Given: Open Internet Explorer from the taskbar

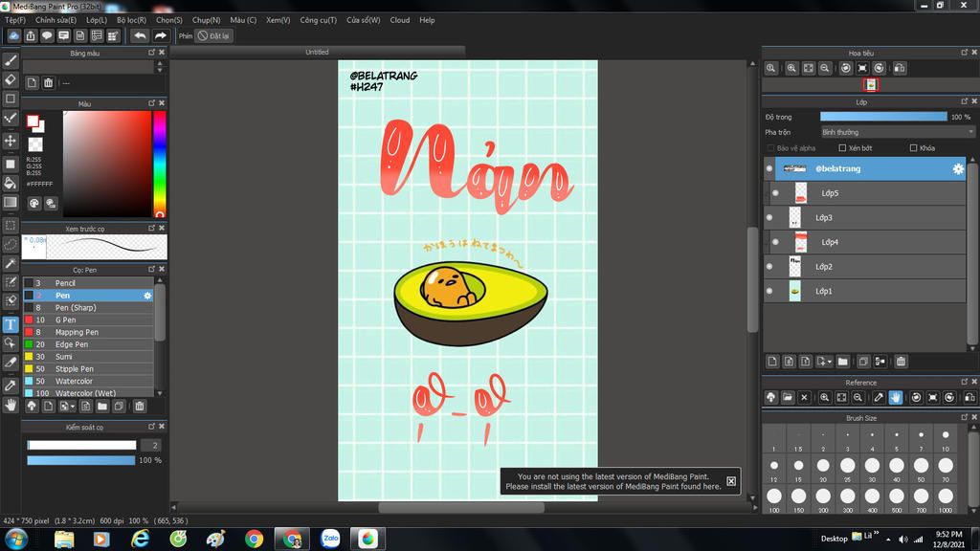Looking at the screenshot, I should click(x=140, y=539).
